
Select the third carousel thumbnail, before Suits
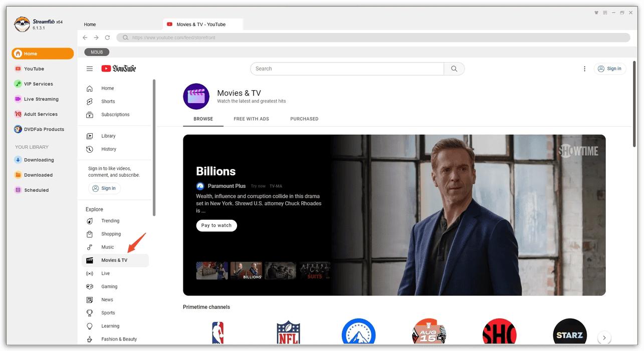[x=280, y=270]
